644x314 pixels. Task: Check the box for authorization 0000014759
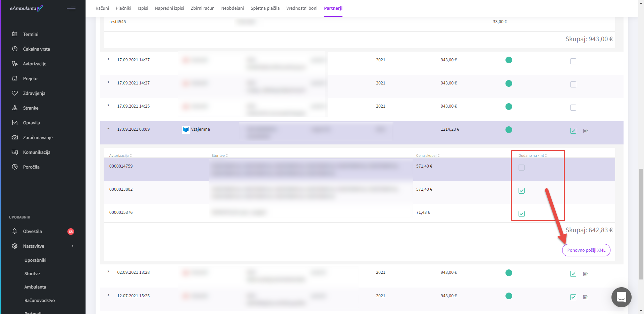click(521, 168)
